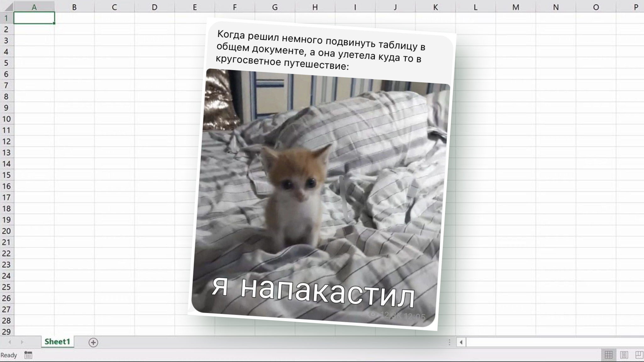Open the Sheet1 tab
This screenshot has width=644, height=362.
coord(57,342)
